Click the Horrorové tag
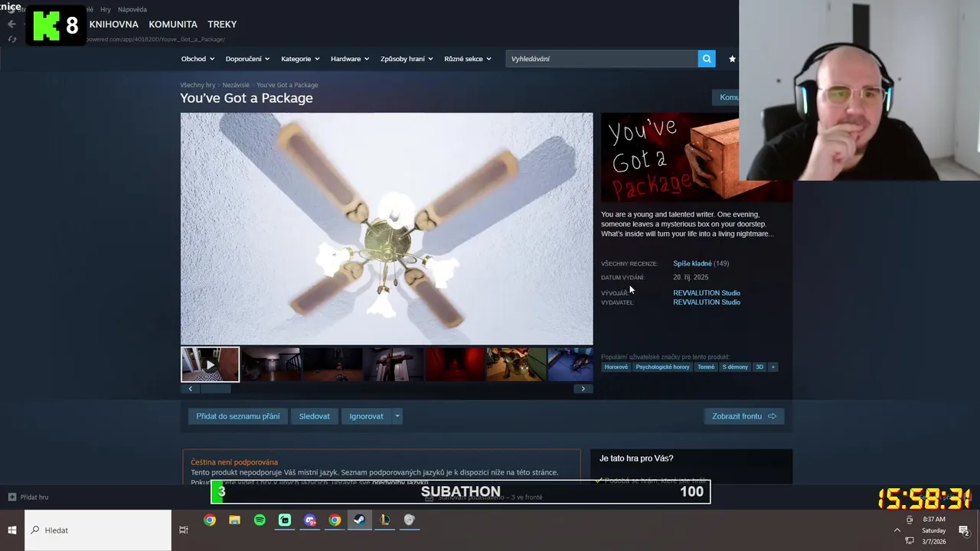This screenshot has height=551, width=980. pyautogui.click(x=616, y=367)
